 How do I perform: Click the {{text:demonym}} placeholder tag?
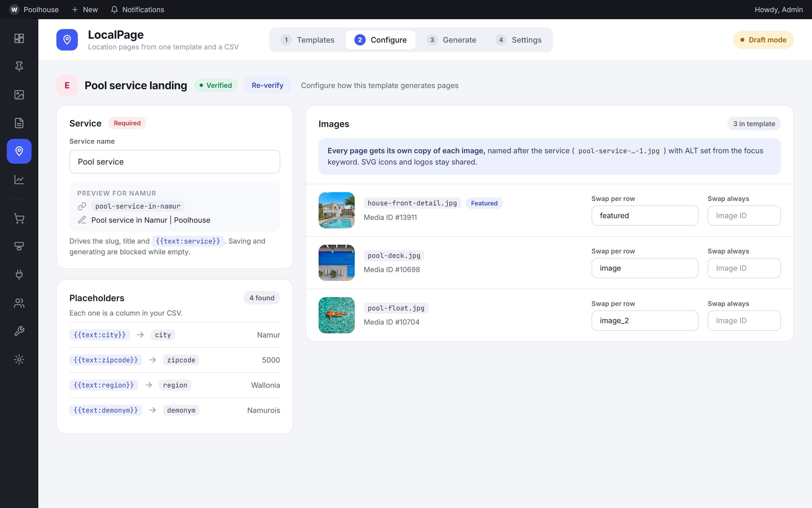[x=106, y=410]
